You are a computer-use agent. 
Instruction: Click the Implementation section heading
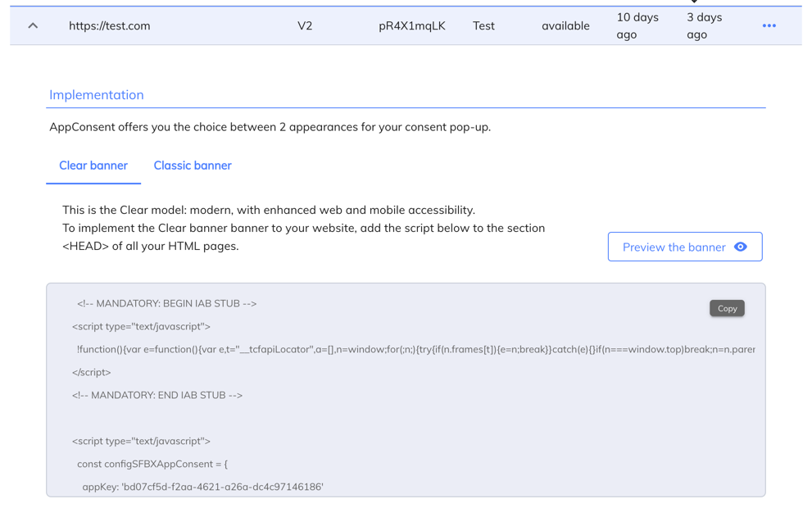coord(97,94)
